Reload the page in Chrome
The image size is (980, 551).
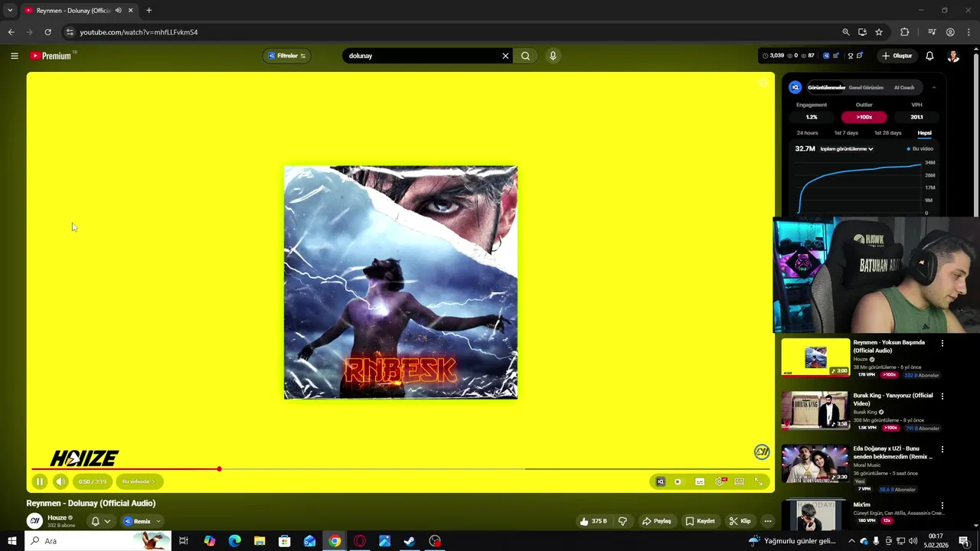click(x=47, y=32)
